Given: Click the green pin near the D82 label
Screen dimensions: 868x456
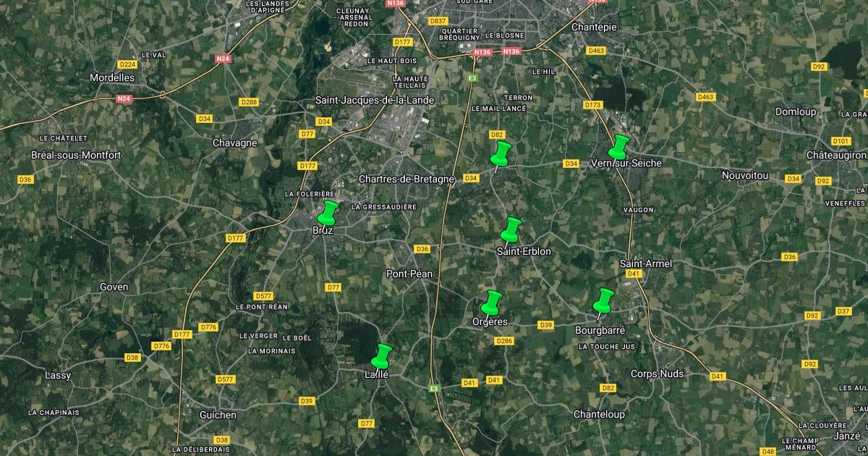Looking at the screenshot, I should [501, 154].
